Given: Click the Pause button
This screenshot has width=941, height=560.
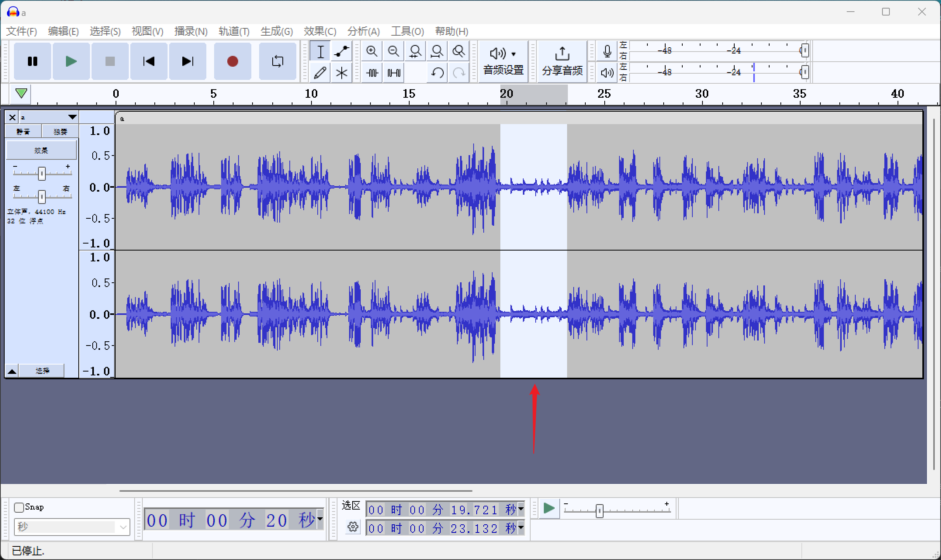Looking at the screenshot, I should [x=33, y=61].
